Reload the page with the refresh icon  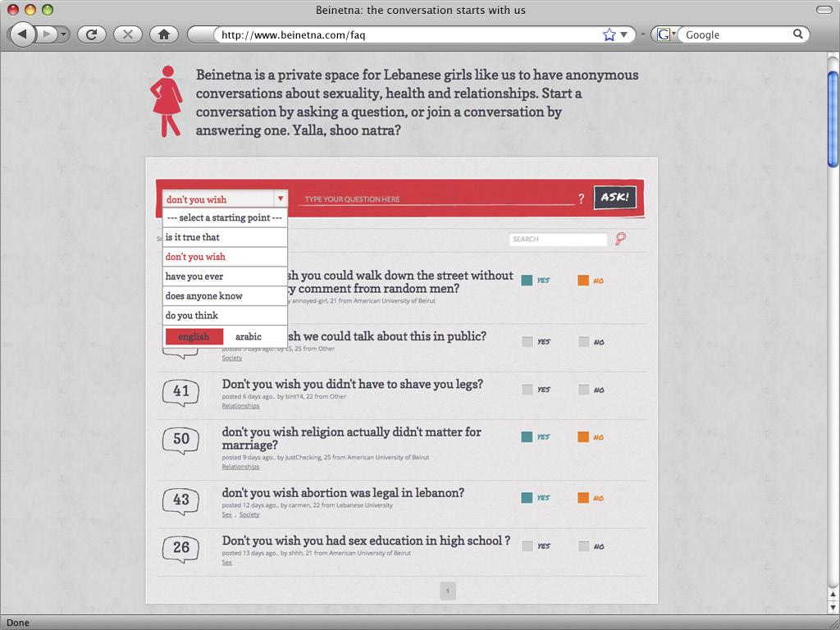pyautogui.click(x=92, y=34)
